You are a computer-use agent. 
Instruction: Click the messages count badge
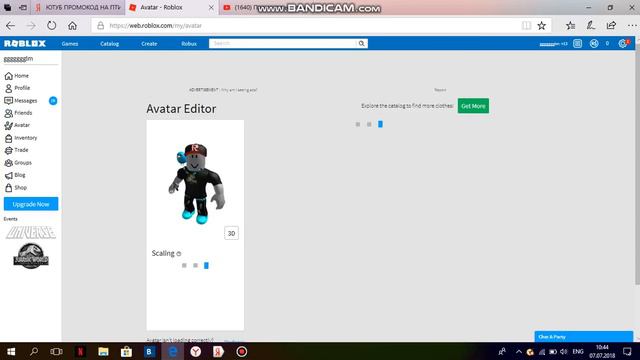pyautogui.click(x=53, y=101)
